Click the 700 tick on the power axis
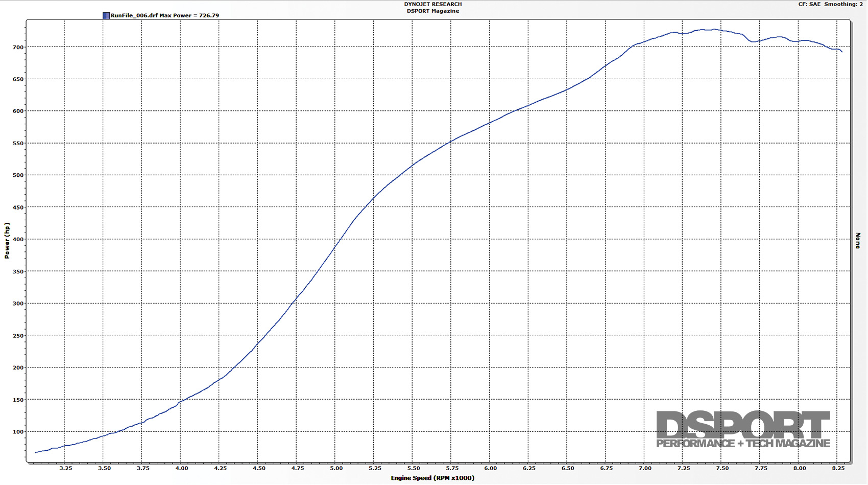The image size is (868, 485). click(18, 47)
